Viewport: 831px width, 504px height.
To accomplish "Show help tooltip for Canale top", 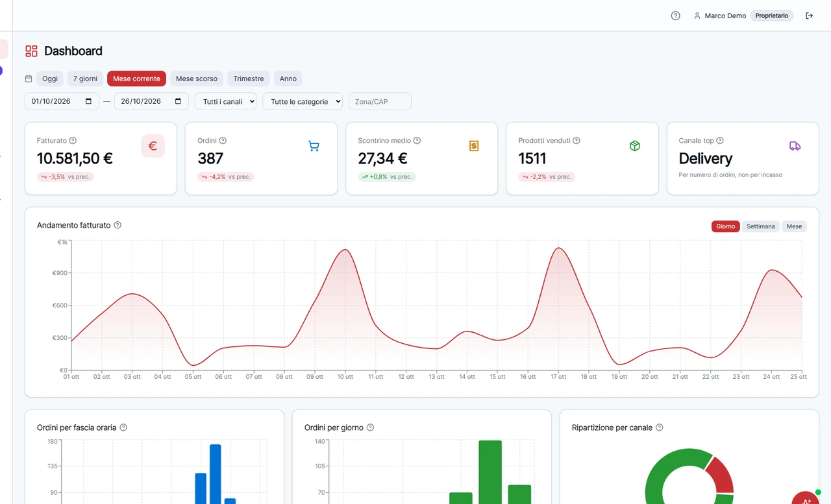I will click(x=719, y=141).
